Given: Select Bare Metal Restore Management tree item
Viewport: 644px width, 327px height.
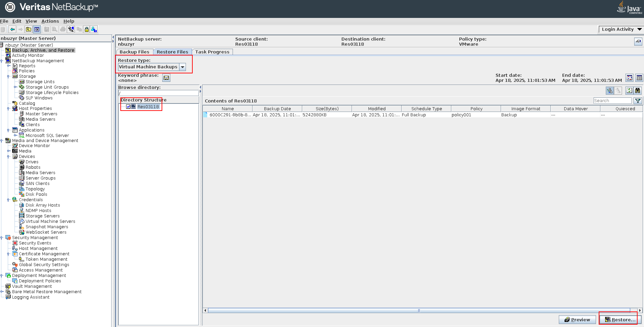Looking at the screenshot, I should point(47,292).
